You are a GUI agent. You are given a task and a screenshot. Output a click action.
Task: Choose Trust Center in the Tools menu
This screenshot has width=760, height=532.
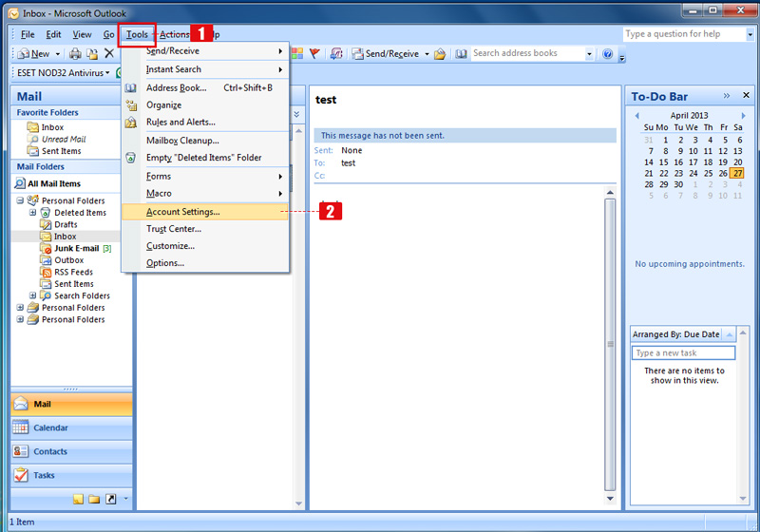point(173,229)
